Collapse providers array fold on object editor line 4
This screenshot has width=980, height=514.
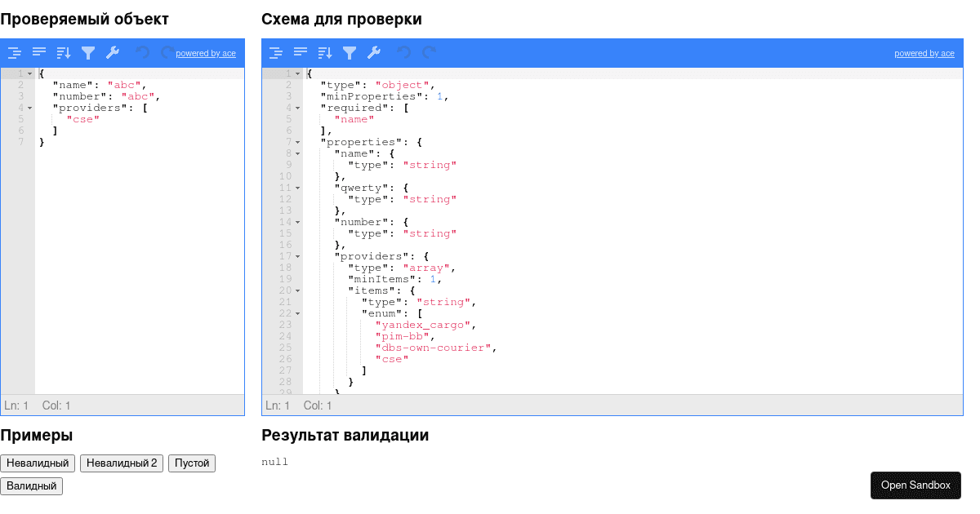click(29, 108)
